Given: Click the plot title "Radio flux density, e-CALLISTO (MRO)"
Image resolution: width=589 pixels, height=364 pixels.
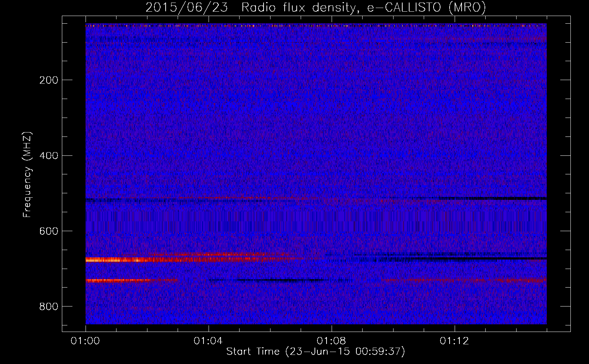Looking at the screenshot, I should click(x=364, y=8).
